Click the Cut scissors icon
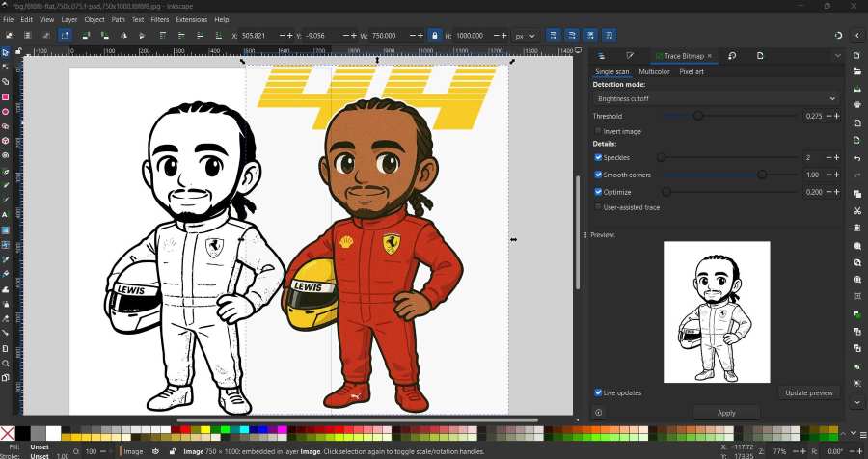Image resolution: width=868 pixels, height=459 pixels. click(x=857, y=211)
